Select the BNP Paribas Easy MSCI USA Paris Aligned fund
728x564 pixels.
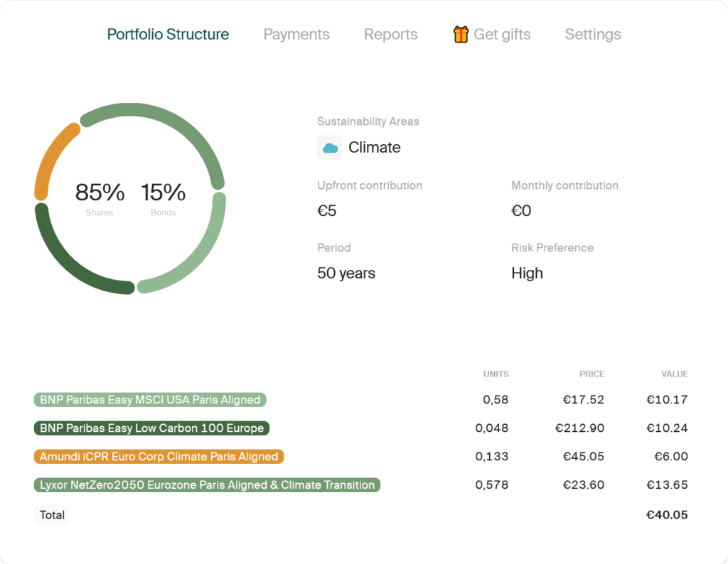point(150,400)
